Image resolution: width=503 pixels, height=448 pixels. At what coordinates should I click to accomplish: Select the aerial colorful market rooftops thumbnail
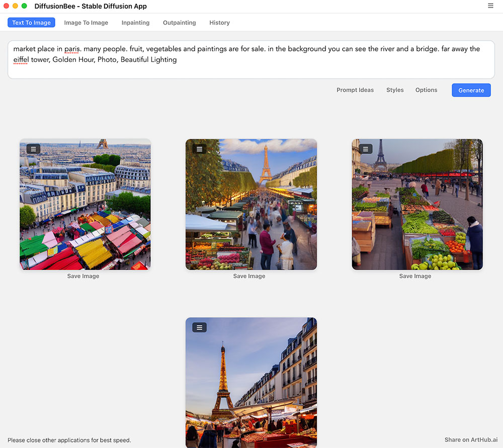(x=86, y=204)
